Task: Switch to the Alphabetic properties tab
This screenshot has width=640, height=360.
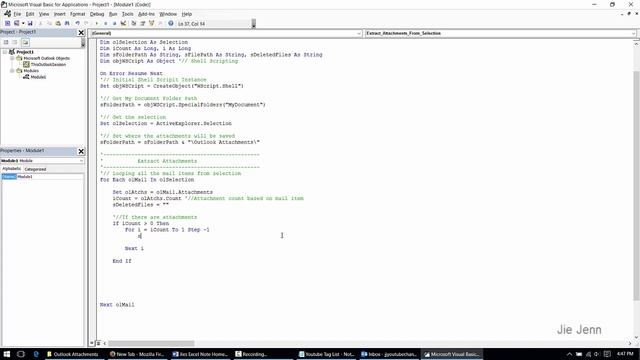Action: coord(11,169)
